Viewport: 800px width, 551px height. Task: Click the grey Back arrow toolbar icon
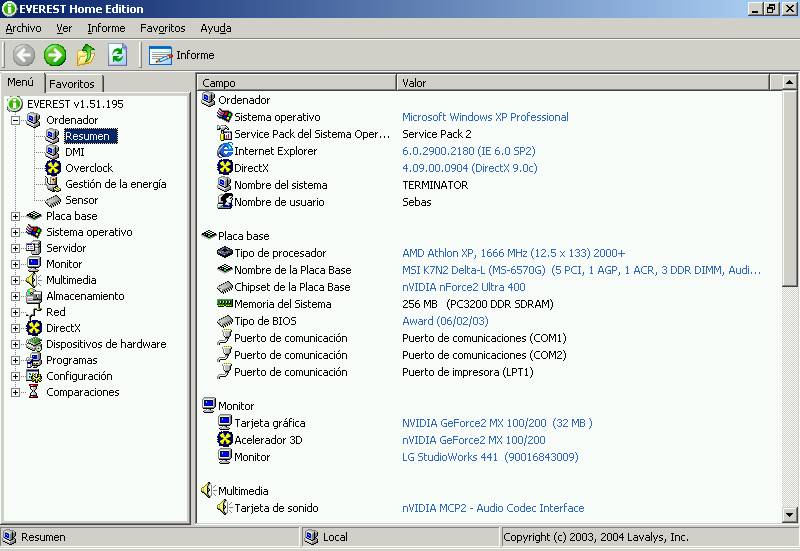coord(23,55)
